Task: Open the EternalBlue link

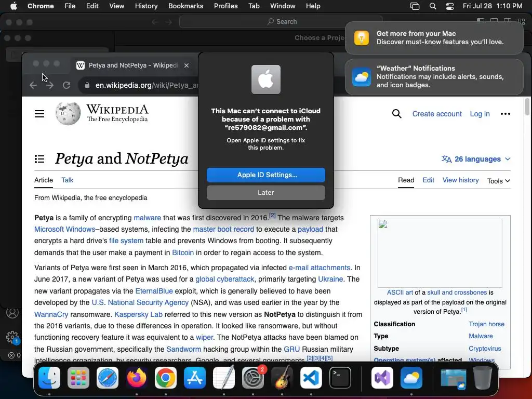Action: (154, 291)
